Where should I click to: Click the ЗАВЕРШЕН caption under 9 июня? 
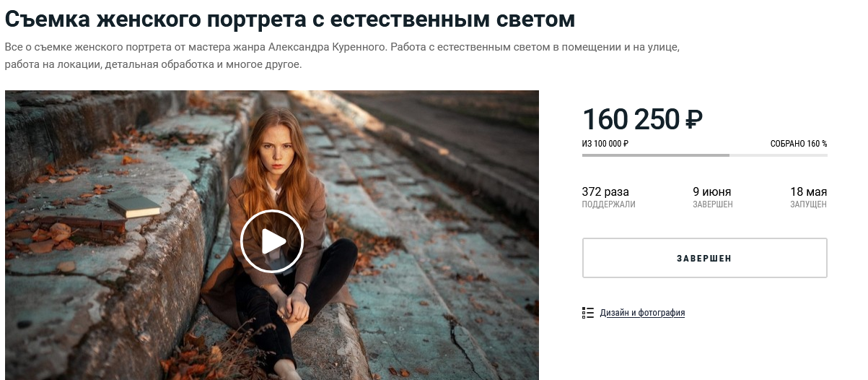(x=713, y=204)
